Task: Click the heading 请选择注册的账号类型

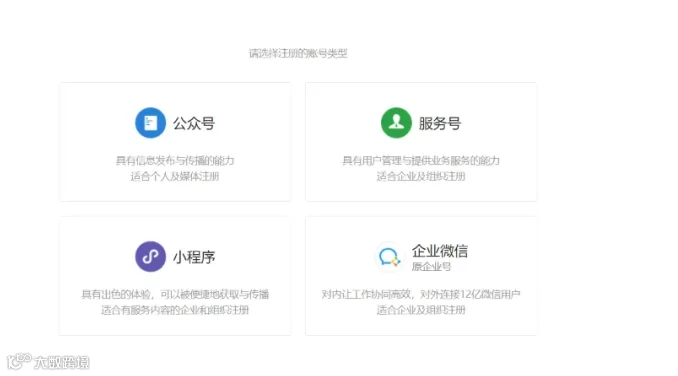Action: tap(298, 53)
